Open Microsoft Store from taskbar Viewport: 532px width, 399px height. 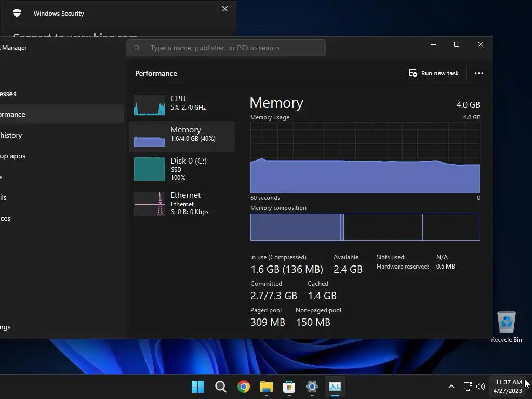(x=289, y=387)
